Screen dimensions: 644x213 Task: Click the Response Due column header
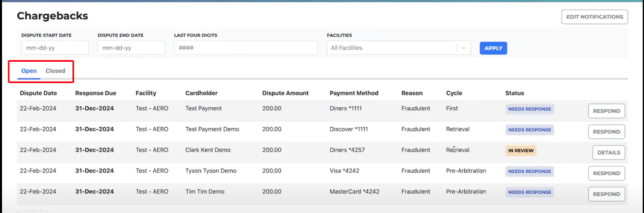(95, 93)
